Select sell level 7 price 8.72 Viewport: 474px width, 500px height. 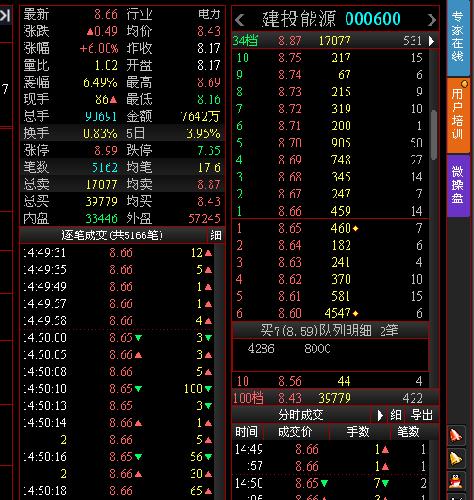pos(290,109)
